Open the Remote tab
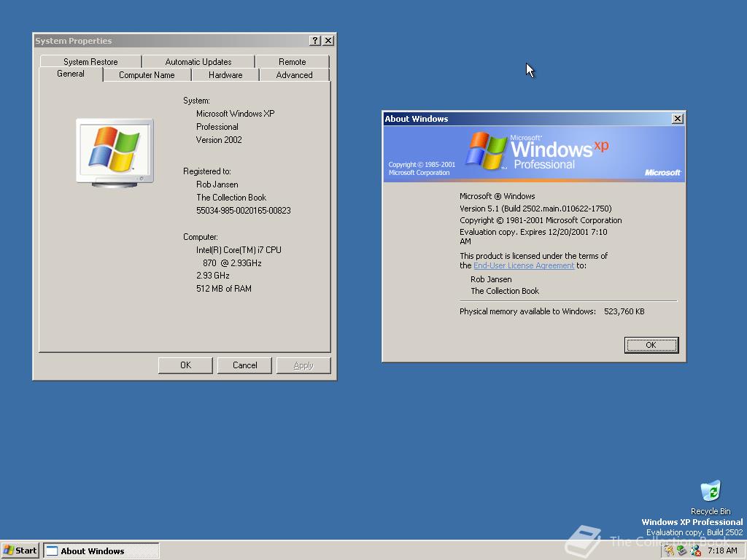The image size is (747, 560). coord(292,61)
